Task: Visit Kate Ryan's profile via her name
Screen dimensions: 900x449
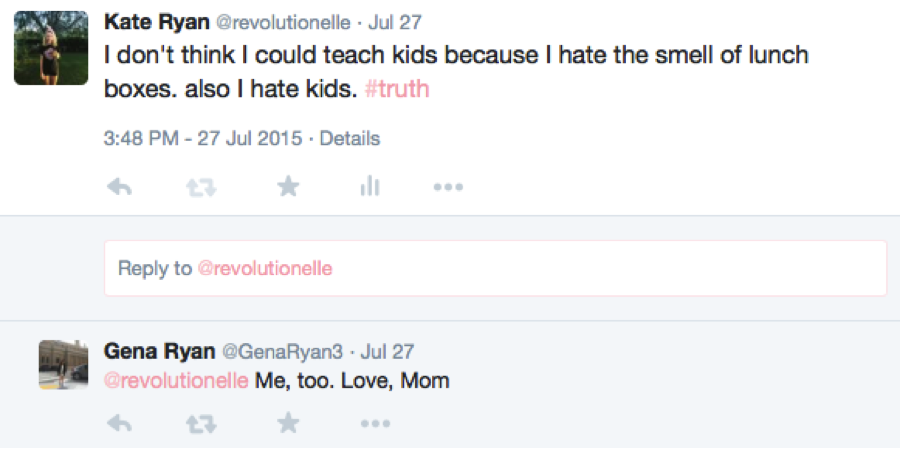Action: point(157,23)
